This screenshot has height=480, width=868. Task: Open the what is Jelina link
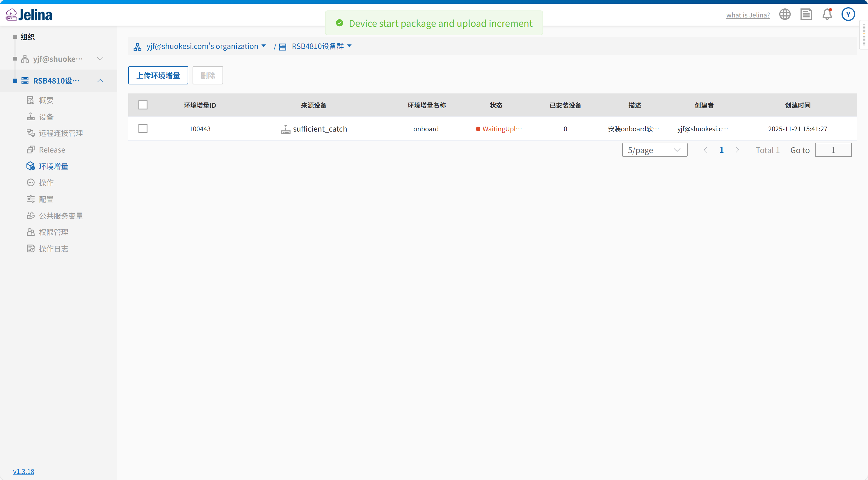(x=748, y=15)
